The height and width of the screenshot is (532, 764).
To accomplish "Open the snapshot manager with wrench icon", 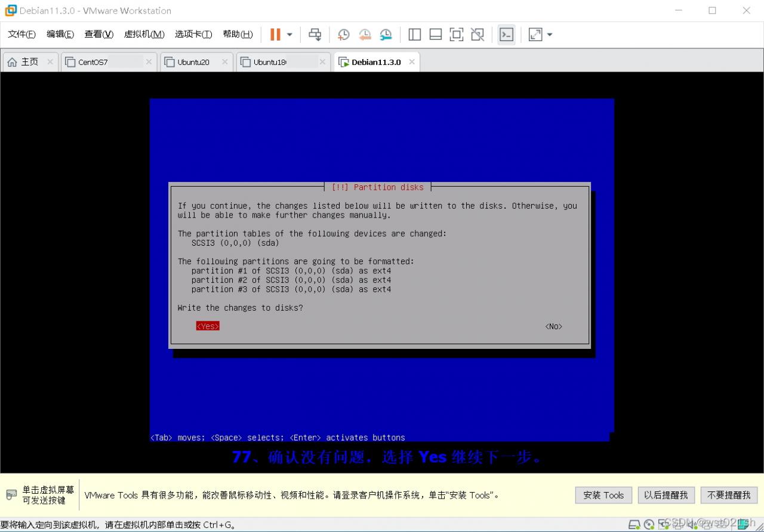I will click(x=386, y=35).
